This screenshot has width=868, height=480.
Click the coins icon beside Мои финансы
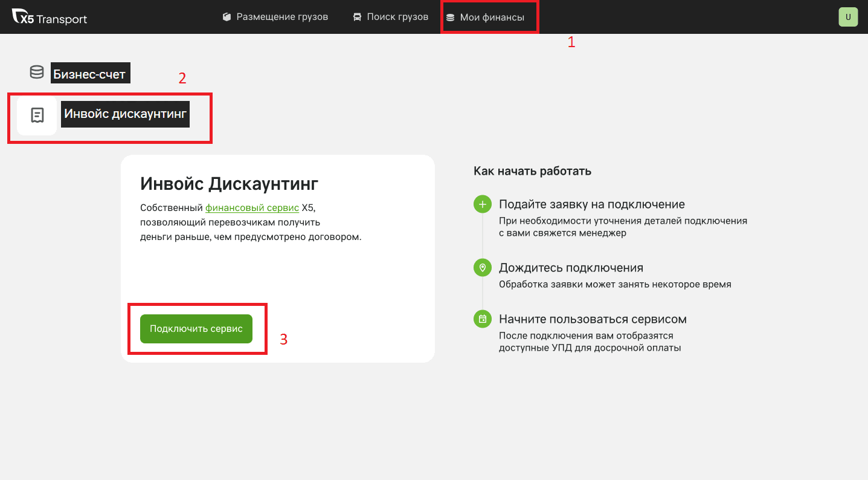(450, 18)
